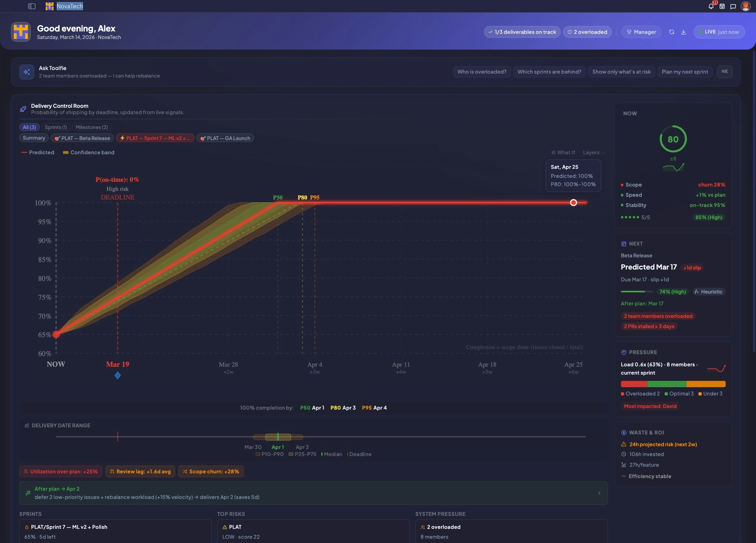
Task: Click the blue diamond Mar 19 marker
Action: click(118, 375)
